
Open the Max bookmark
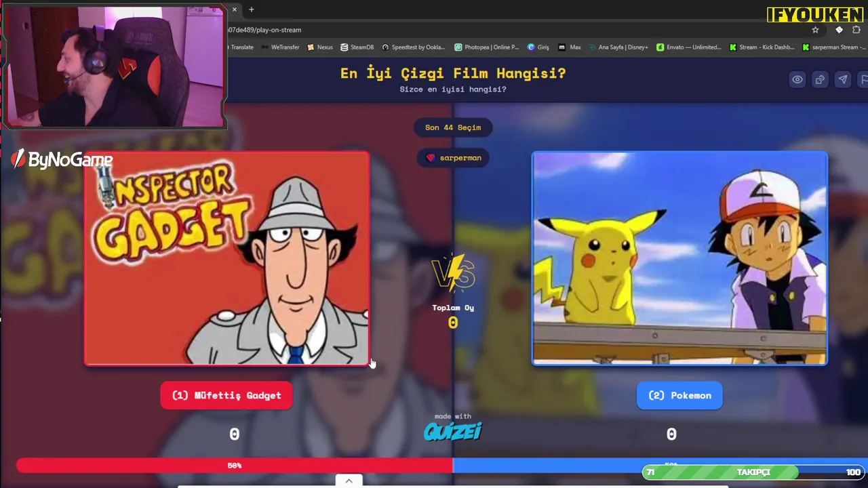[x=570, y=47]
